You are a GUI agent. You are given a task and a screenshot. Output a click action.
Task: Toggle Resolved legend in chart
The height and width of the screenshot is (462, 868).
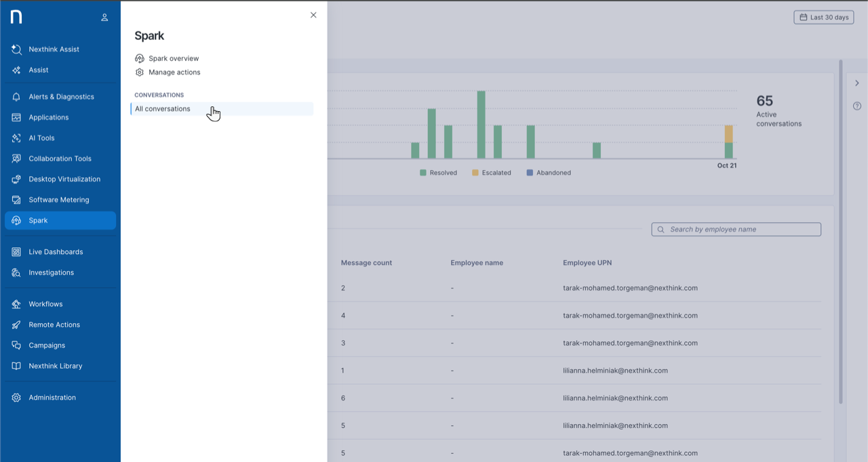(439, 173)
